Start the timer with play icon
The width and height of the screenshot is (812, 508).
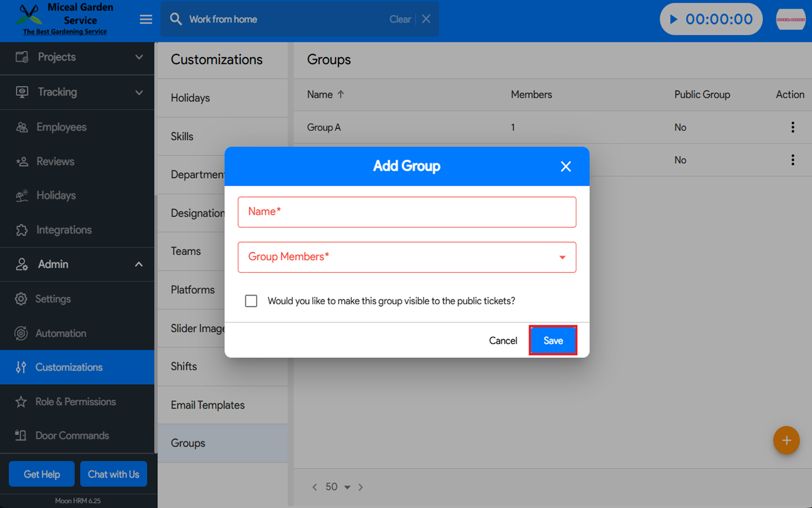(x=673, y=19)
